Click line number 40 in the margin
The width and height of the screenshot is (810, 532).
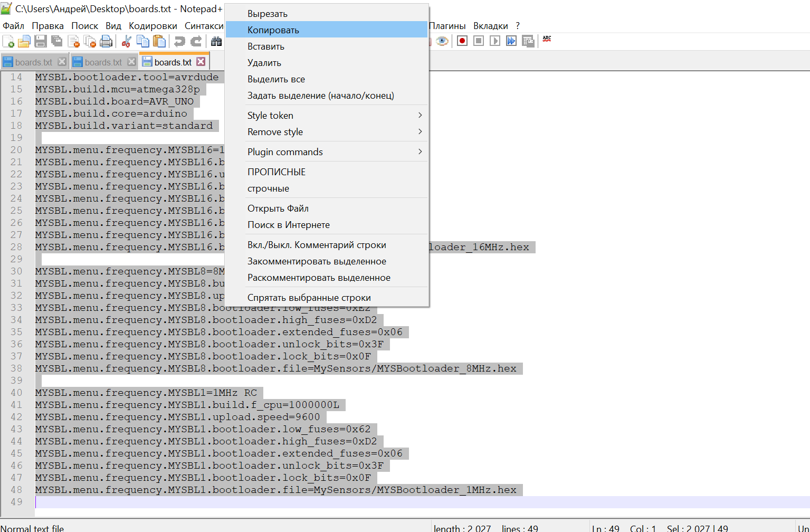16,393
